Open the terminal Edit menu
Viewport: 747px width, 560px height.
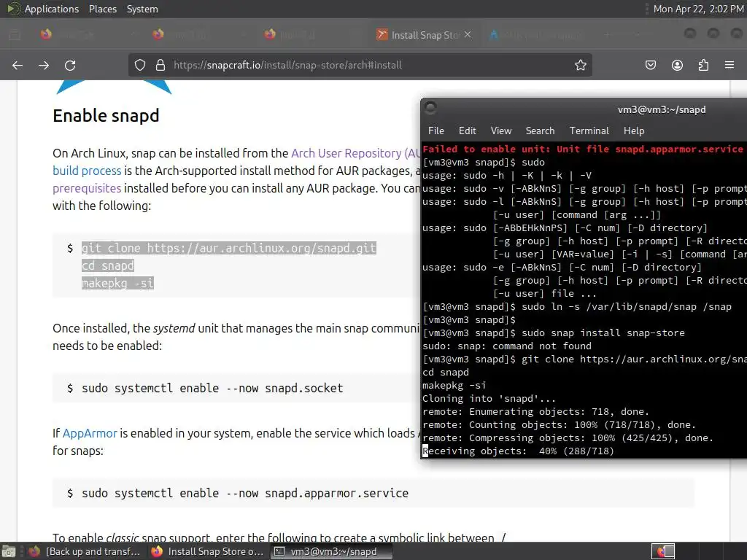tap(468, 131)
